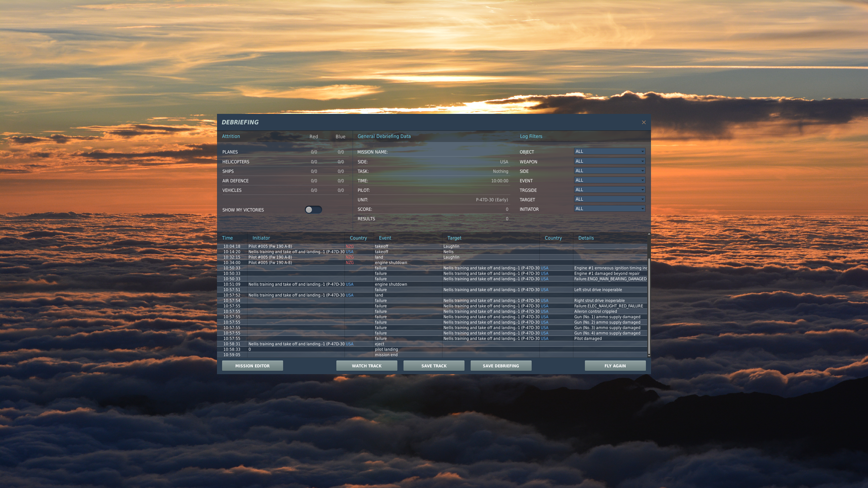
Task: Select the 10:58:31 eject row
Action: (x=432, y=344)
